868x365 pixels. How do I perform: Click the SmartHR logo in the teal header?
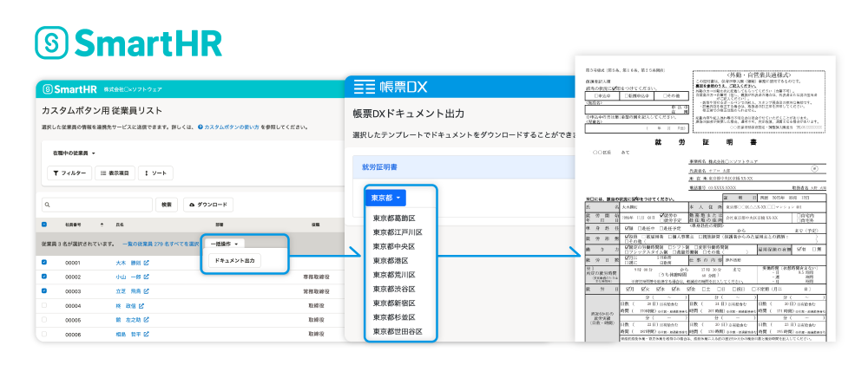(69, 89)
